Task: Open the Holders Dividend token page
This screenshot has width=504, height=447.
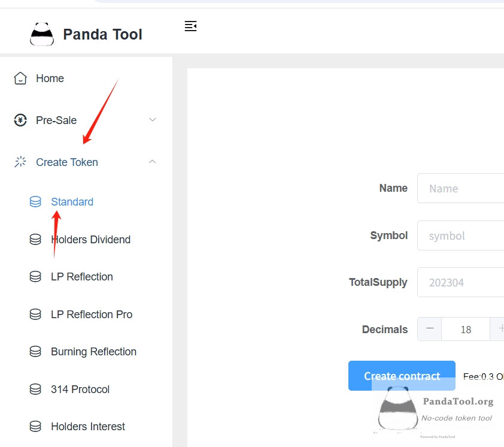Action: pyautogui.click(x=86, y=240)
